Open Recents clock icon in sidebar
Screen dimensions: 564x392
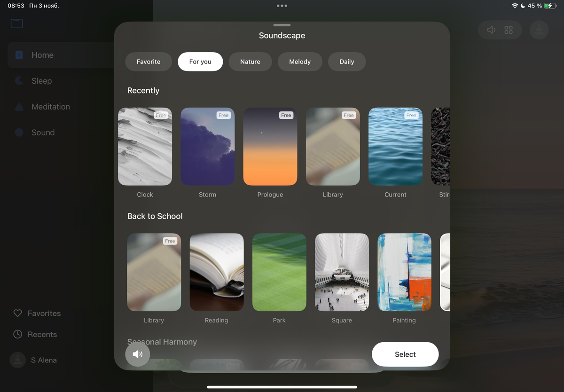18,334
